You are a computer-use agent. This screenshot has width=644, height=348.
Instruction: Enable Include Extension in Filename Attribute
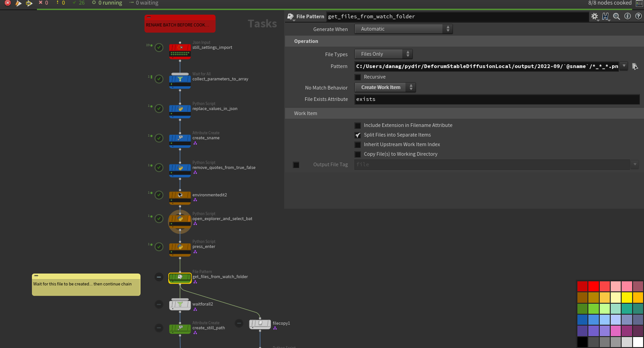tap(358, 126)
